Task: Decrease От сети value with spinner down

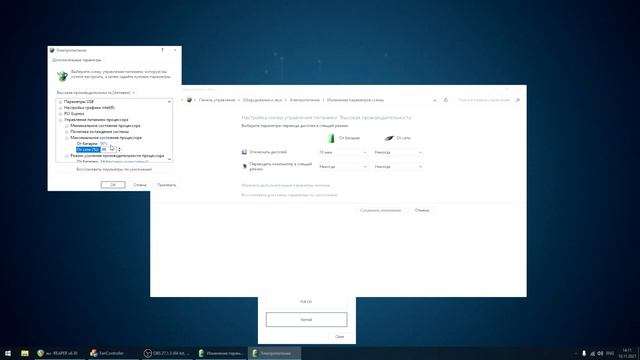Action: coord(119,151)
